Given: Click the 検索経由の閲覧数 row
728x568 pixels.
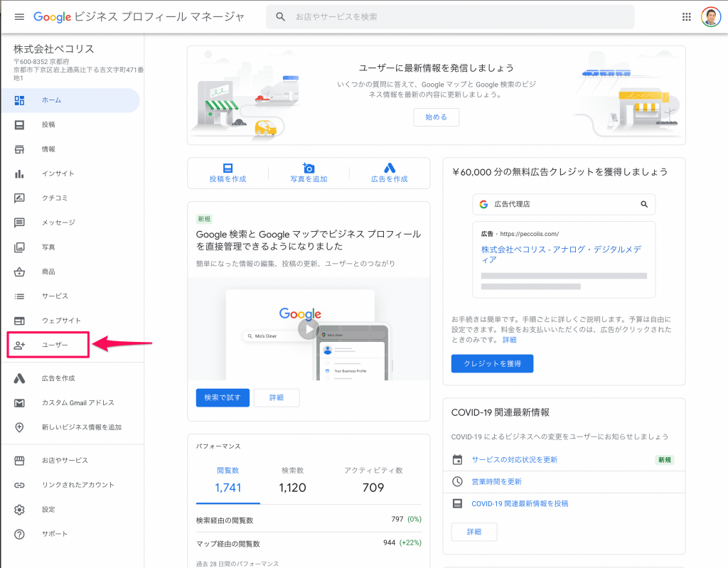Looking at the screenshot, I should pos(309,520).
